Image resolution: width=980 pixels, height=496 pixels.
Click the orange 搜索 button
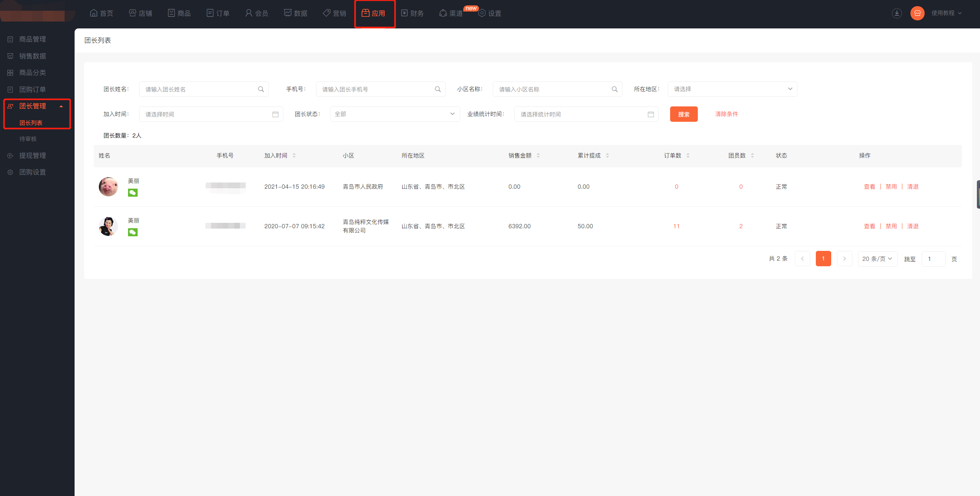click(x=683, y=114)
